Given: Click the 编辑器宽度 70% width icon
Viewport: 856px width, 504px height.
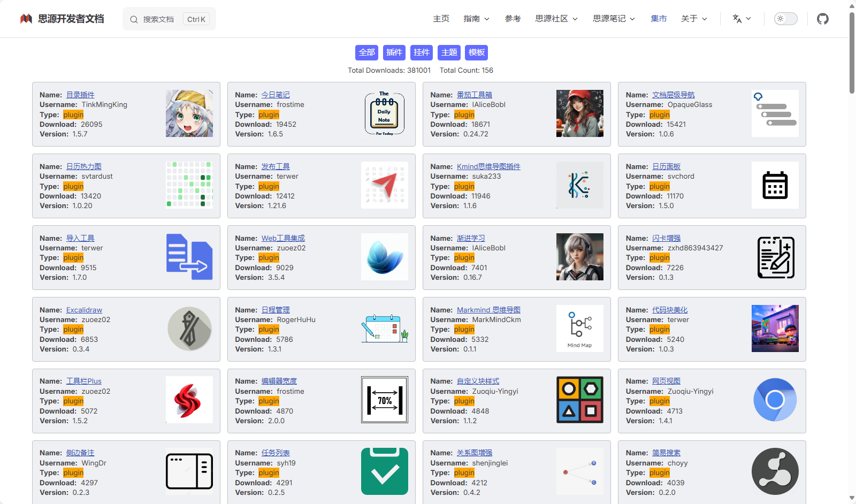Looking at the screenshot, I should coord(385,400).
